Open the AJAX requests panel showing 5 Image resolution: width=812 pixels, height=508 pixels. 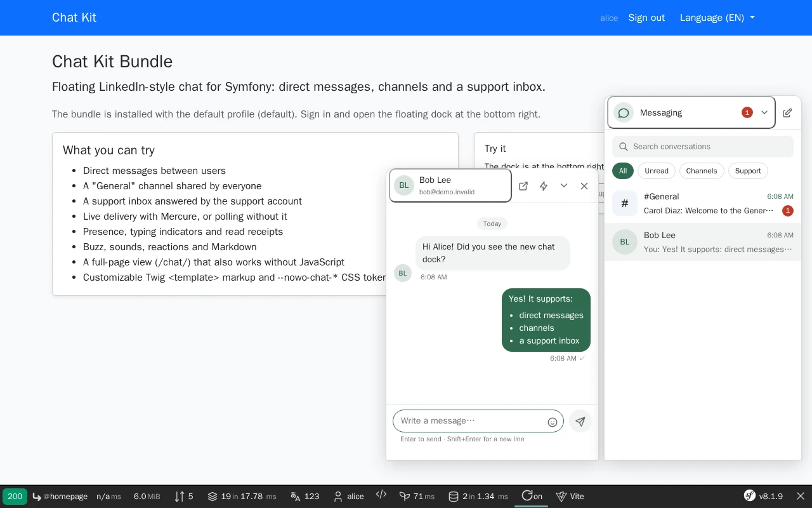pyautogui.click(x=184, y=497)
